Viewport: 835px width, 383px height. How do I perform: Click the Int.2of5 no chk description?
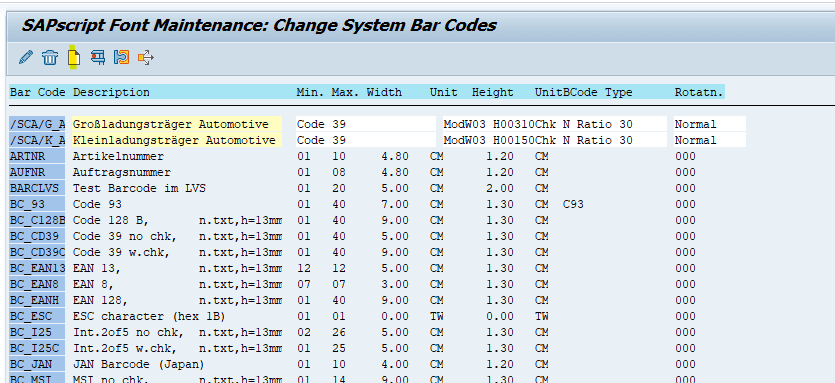129,332
